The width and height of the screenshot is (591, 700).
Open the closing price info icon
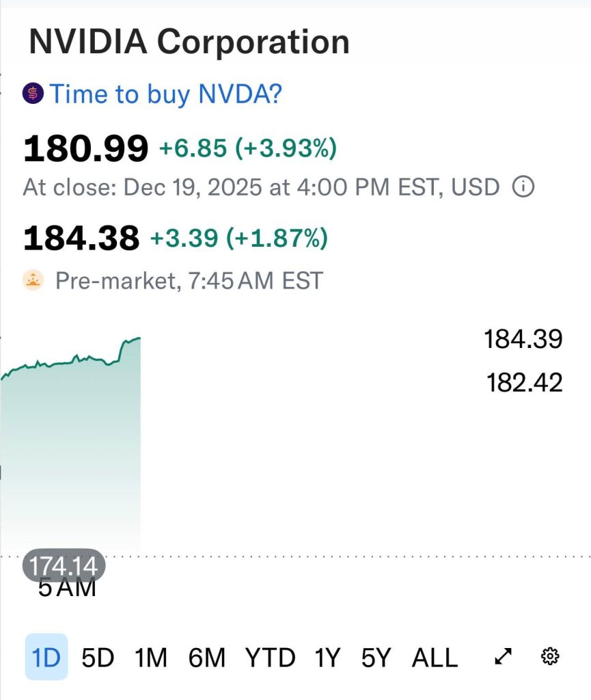tap(523, 187)
